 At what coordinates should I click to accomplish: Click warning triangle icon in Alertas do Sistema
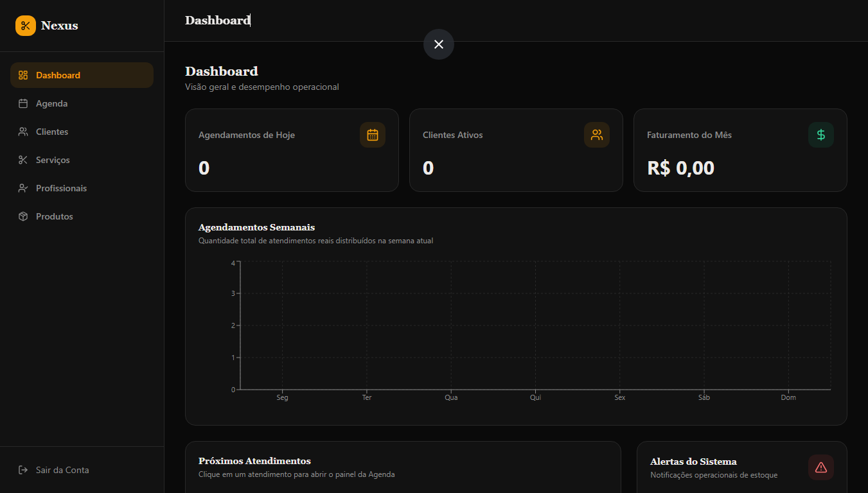click(x=821, y=467)
